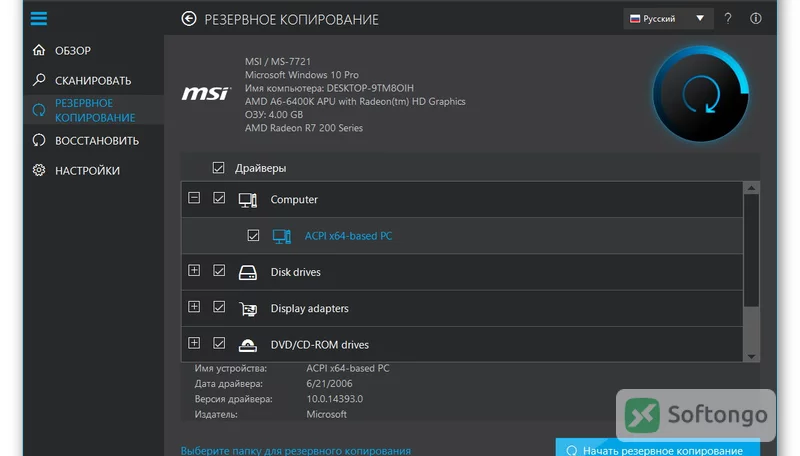Click the driver list scrollbar thumb

click(751, 250)
